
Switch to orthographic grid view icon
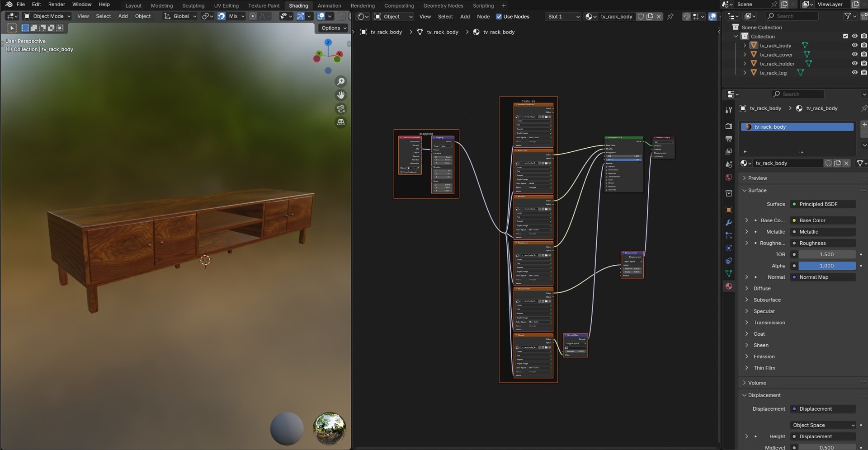point(341,122)
